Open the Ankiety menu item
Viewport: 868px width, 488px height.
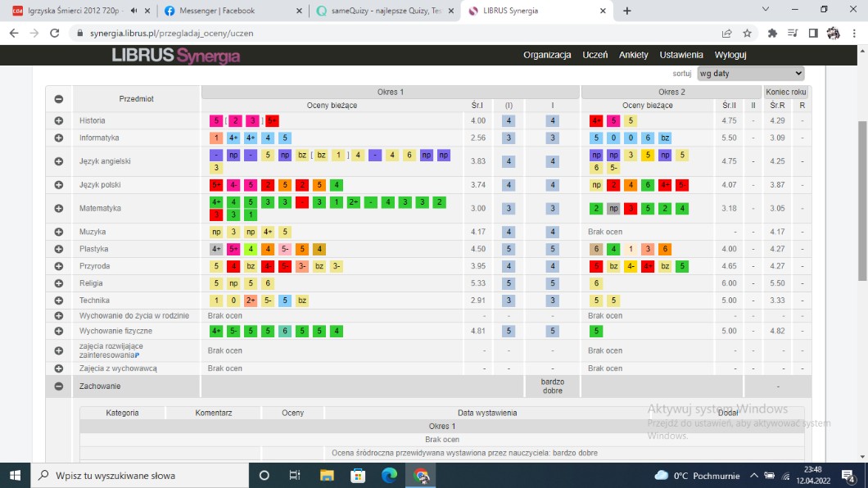(x=633, y=55)
